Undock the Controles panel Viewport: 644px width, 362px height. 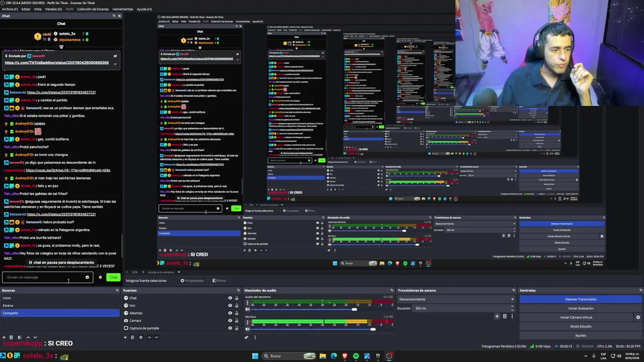[640, 290]
